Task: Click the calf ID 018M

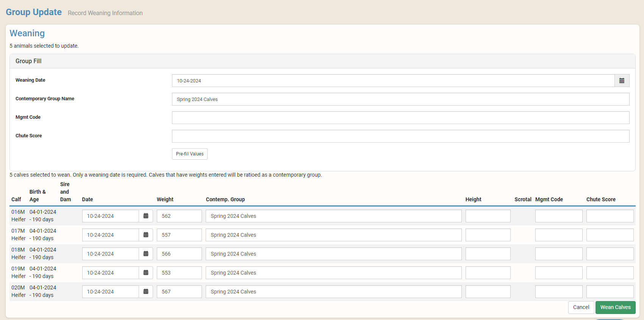Action: pos(18,250)
